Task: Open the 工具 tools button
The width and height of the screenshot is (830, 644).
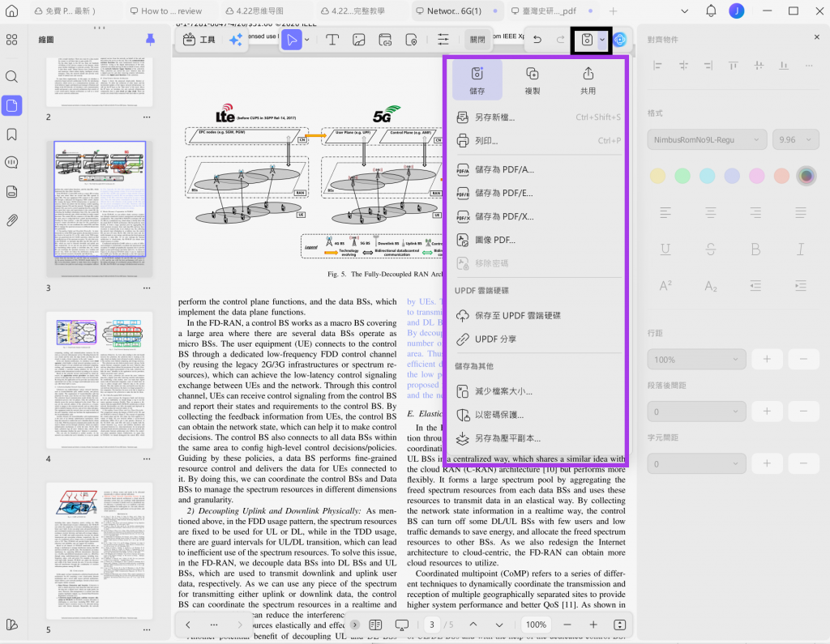Action: point(199,40)
